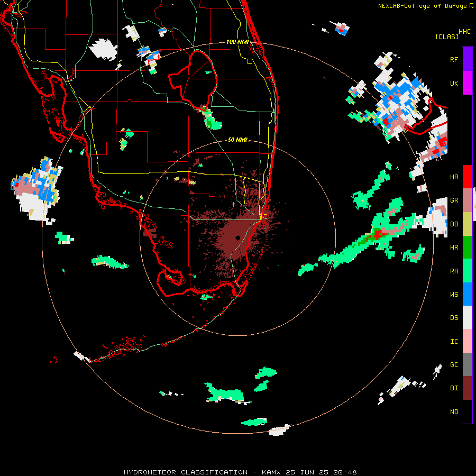Select the white DS dry snow swatch
This screenshot has width=476, height=476.
(x=467, y=317)
